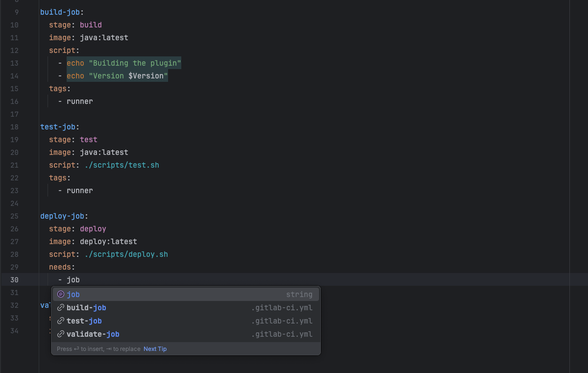The width and height of the screenshot is (588, 373).
Task: Click line number 30 in the gutter
Action: tap(14, 280)
